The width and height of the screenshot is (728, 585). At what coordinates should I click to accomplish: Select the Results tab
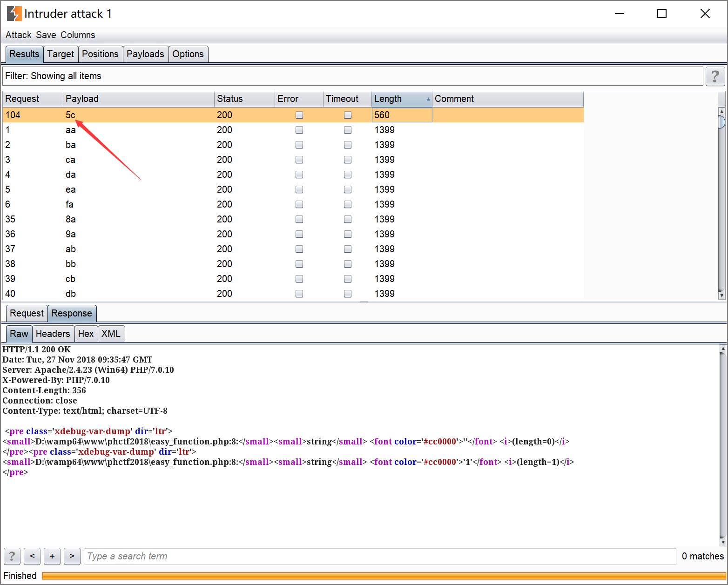coord(24,54)
